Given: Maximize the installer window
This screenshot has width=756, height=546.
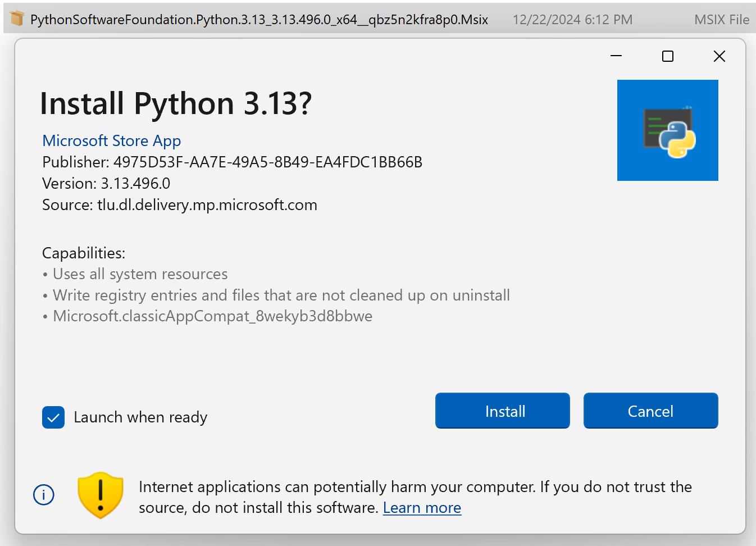Looking at the screenshot, I should (668, 56).
